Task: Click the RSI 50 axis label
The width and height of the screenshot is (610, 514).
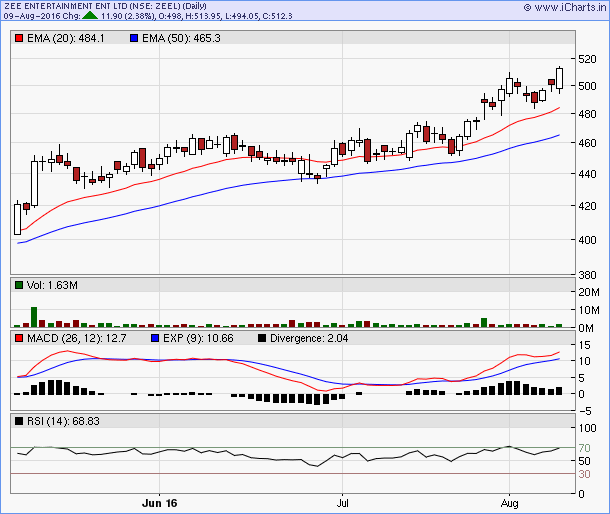Action: [x=584, y=461]
